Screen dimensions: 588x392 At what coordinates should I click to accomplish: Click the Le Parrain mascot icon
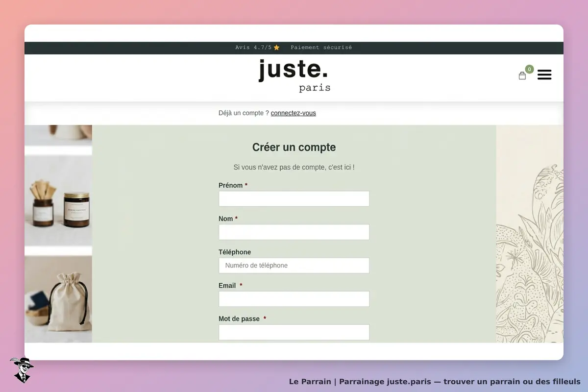(22, 370)
